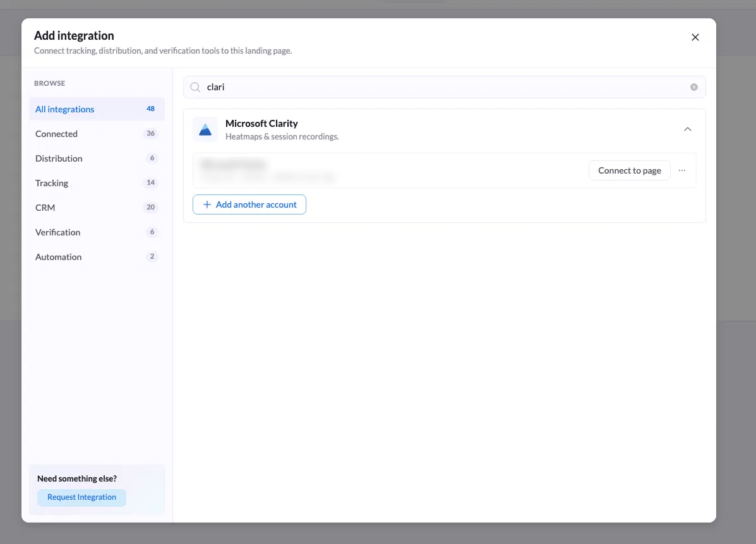The image size is (756, 544).
Task: Close the Add integration dialog
Action: [695, 38]
